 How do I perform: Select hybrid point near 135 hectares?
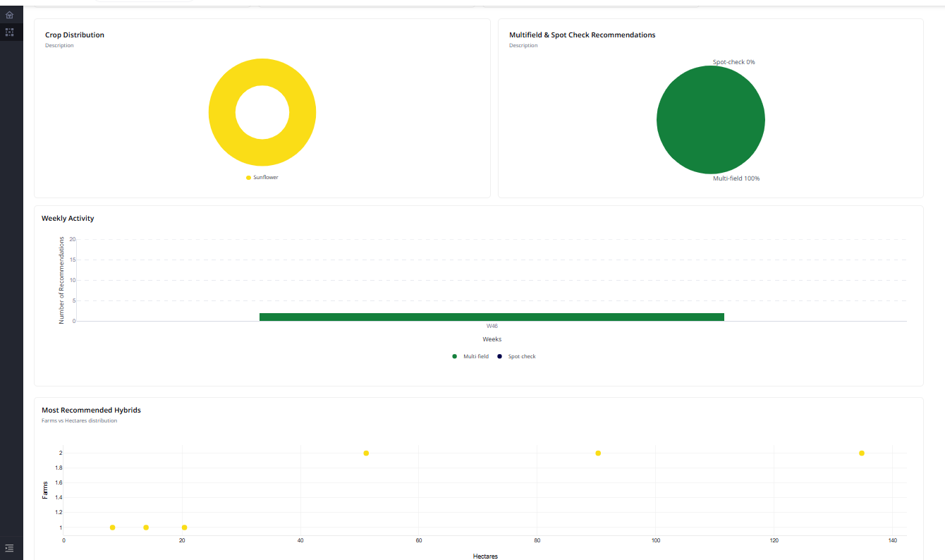(861, 453)
